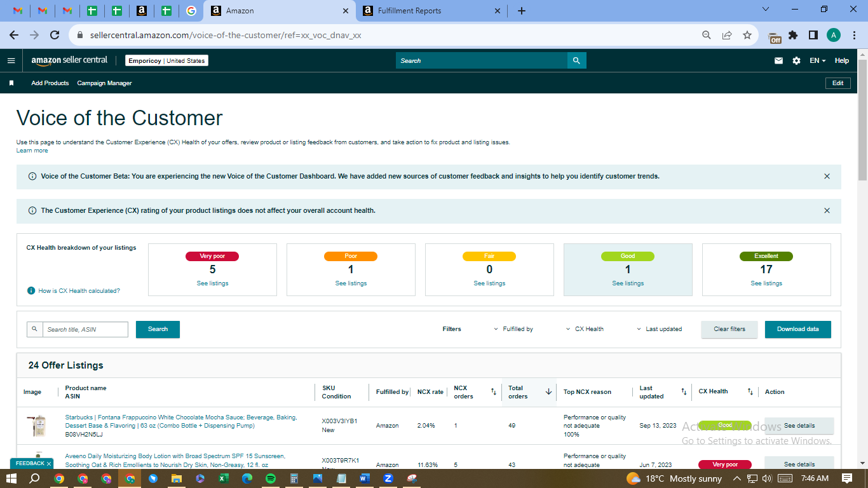Screen dimensions: 868x488
Task: Toggle Chrome side panel icon
Action: [x=813, y=35]
